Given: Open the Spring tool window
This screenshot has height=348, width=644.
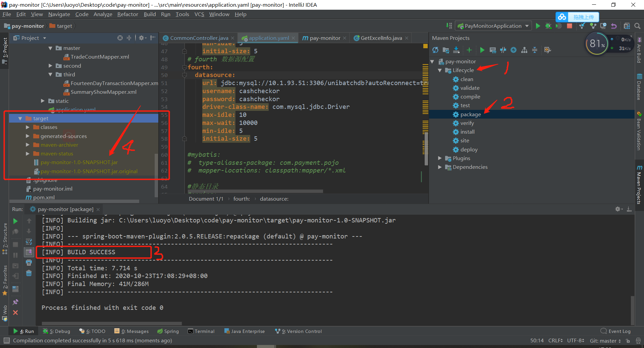Looking at the screenshot, I should click(x=168, y=331).
